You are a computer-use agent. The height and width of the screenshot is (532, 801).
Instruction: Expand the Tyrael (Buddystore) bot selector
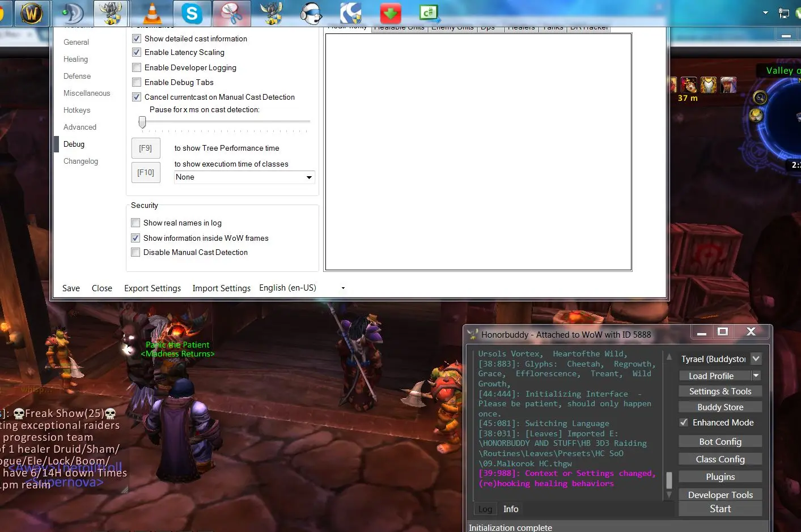pos(756,359)
